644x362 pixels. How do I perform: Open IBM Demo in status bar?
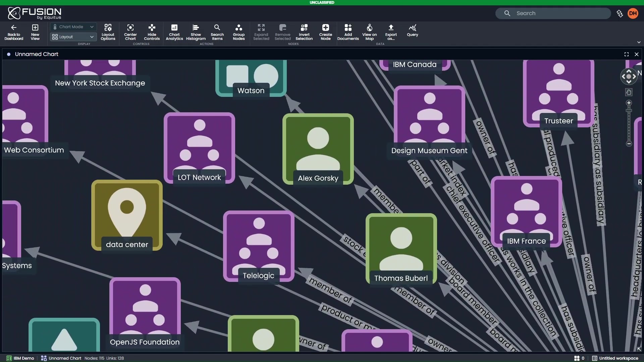coord(20,358)
